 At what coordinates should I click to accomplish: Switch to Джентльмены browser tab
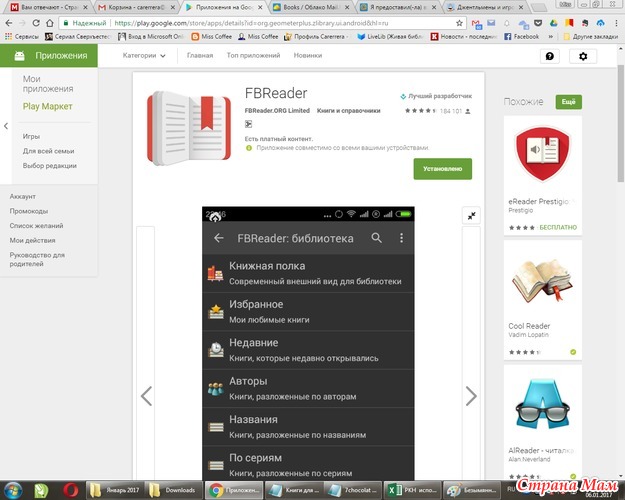click(485, 7)
